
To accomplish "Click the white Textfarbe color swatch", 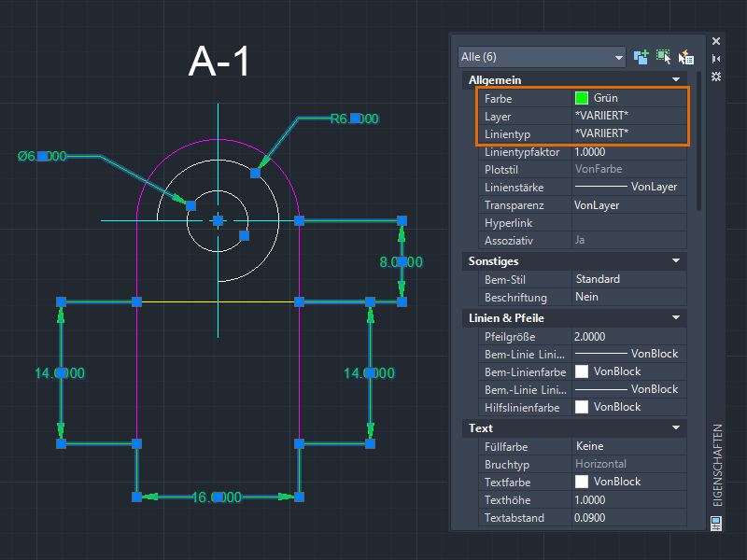I will 582,482.
